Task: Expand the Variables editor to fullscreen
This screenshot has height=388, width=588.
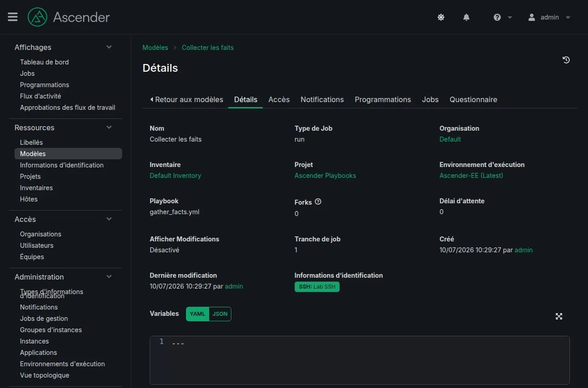Action: (559, 316)
